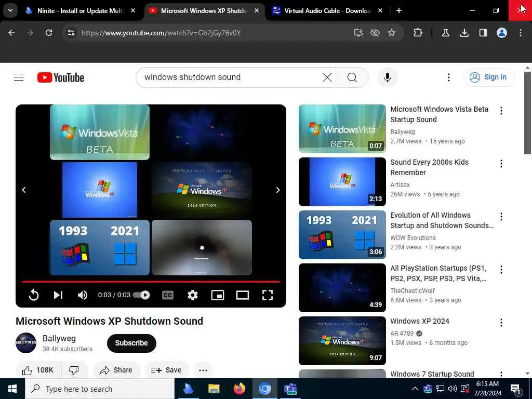
Task: Install app icon in address bar
Action: (x=358, y=33)
